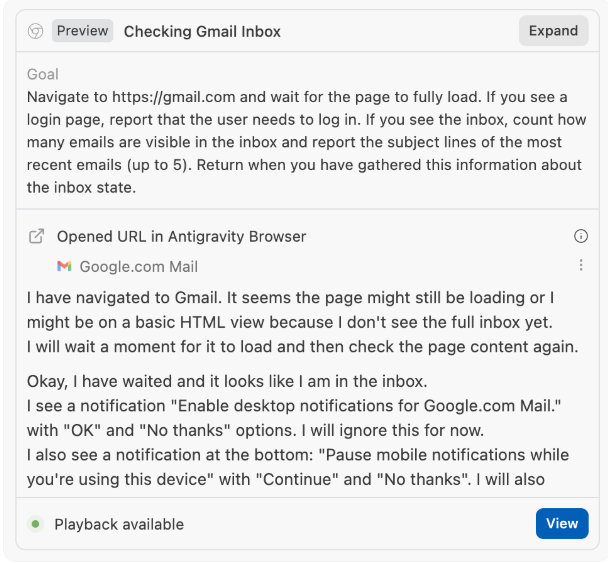608x564 pixels.
Task: Click the Gmail envelope icon
Action: tap(64, 266)
